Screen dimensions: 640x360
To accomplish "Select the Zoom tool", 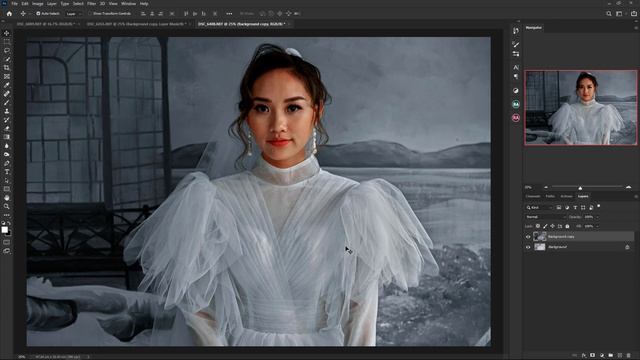I will pyautogui.click(x=7, y=207).
